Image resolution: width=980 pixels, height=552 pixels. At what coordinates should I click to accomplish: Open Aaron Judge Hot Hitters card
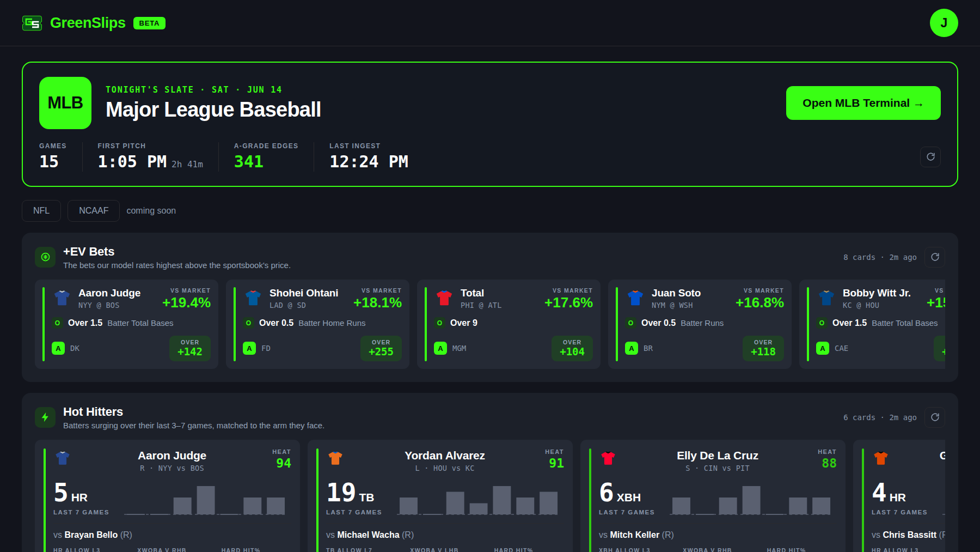point(167,496)
